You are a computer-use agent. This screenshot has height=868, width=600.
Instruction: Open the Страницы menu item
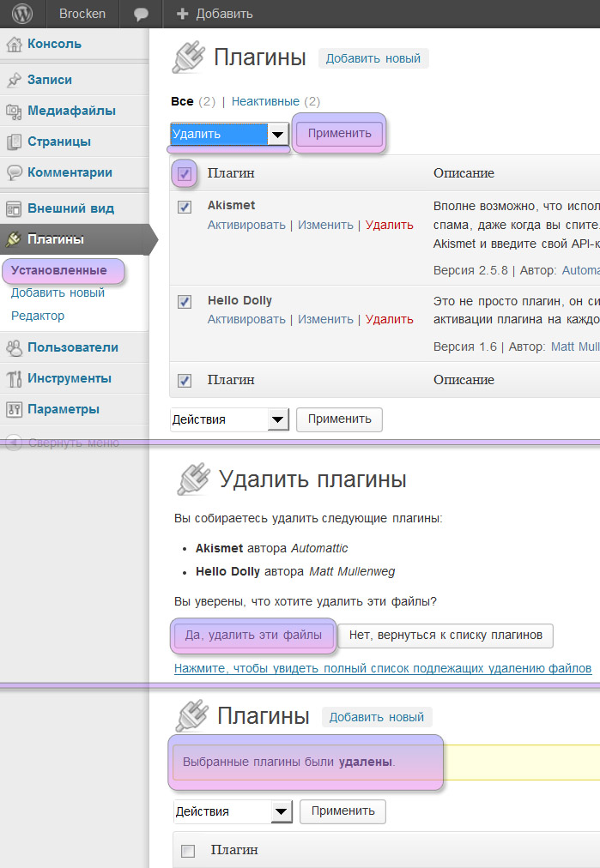[59, 142]
